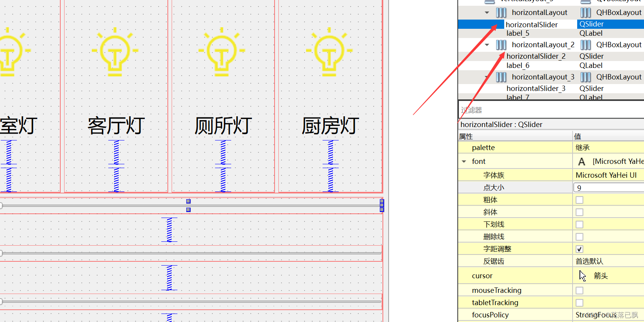Click the third horizontal slider on the form
This screenshot has width=644, height=322.
[191, 302]
